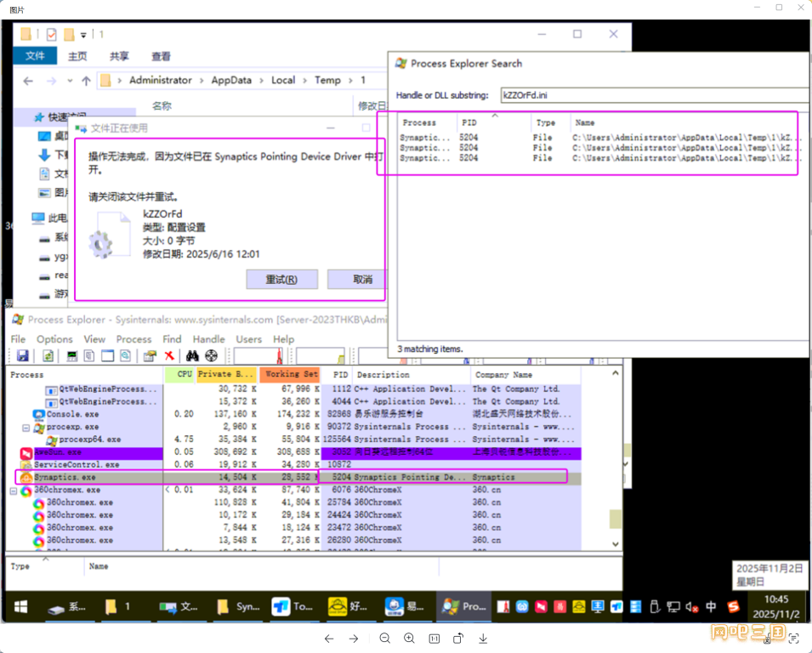Collapse the 360chromex.exe process tree
Screen dimensions: 812x653
[14, 491]
